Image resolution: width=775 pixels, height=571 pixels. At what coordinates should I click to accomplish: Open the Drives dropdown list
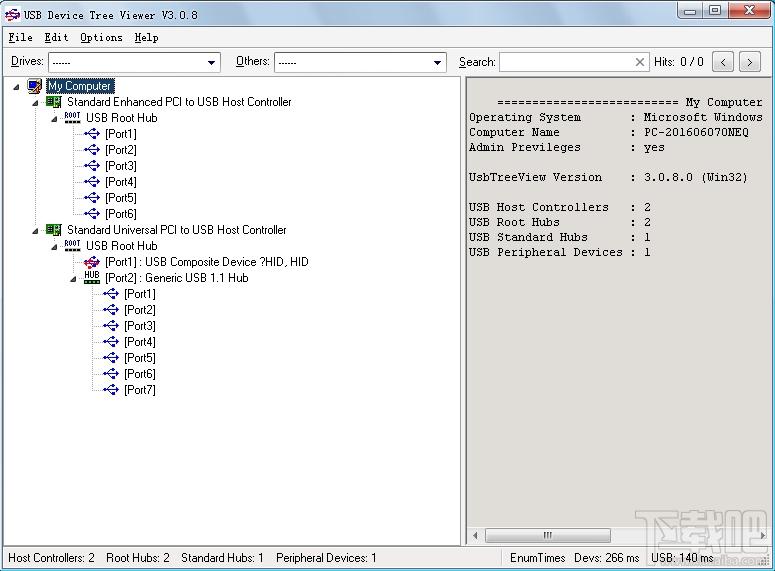click(211, 62)
